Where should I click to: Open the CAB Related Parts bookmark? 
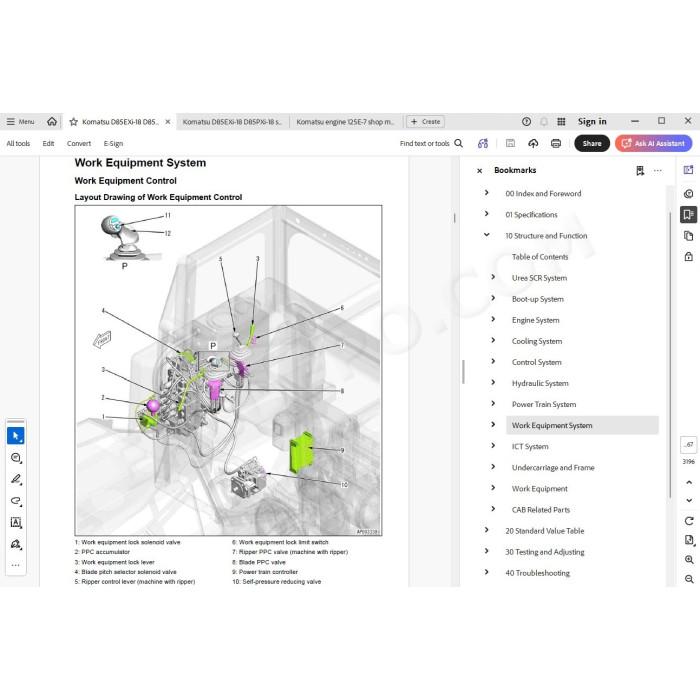pos(541,510)
